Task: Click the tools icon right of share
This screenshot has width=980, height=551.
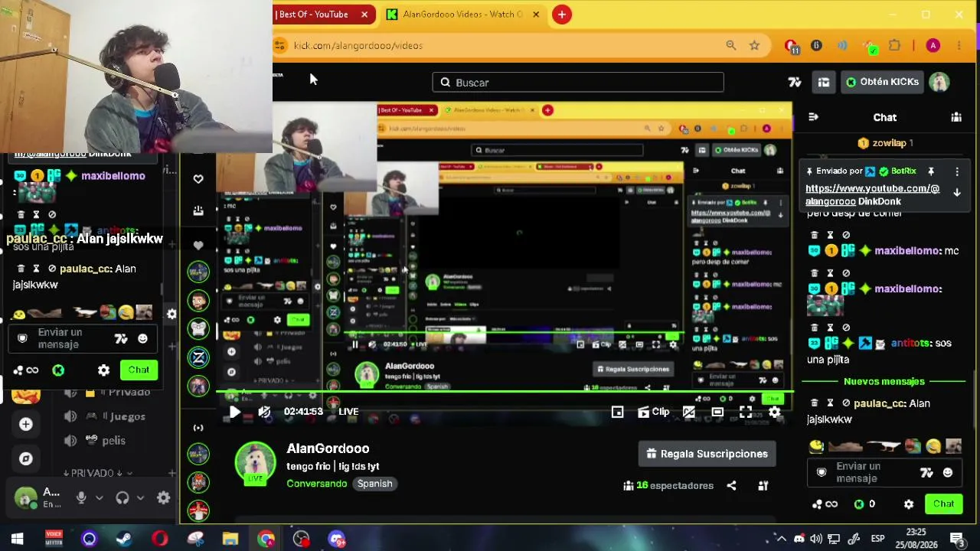Action: [x=763, y=485]
